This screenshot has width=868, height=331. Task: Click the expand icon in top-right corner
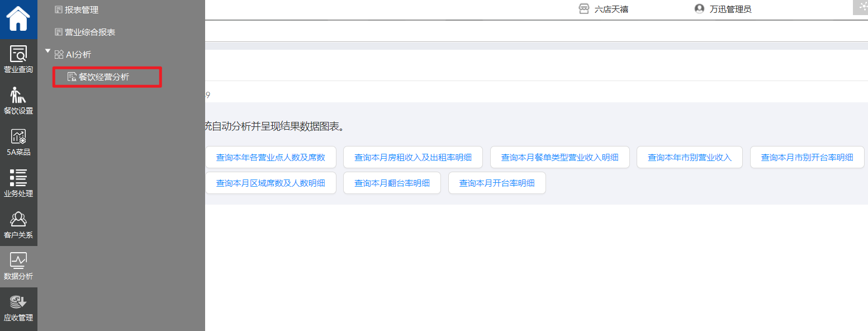[861, 7]
